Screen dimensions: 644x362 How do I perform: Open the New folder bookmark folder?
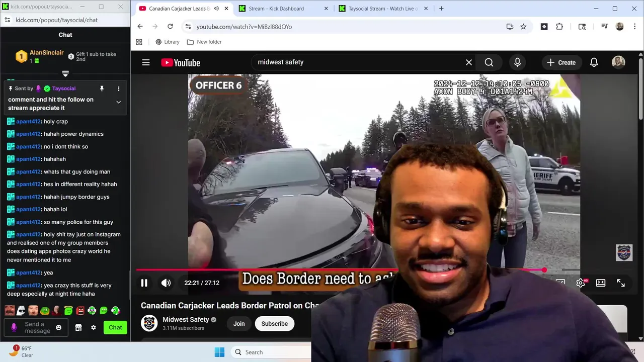(x=204, y=42)
